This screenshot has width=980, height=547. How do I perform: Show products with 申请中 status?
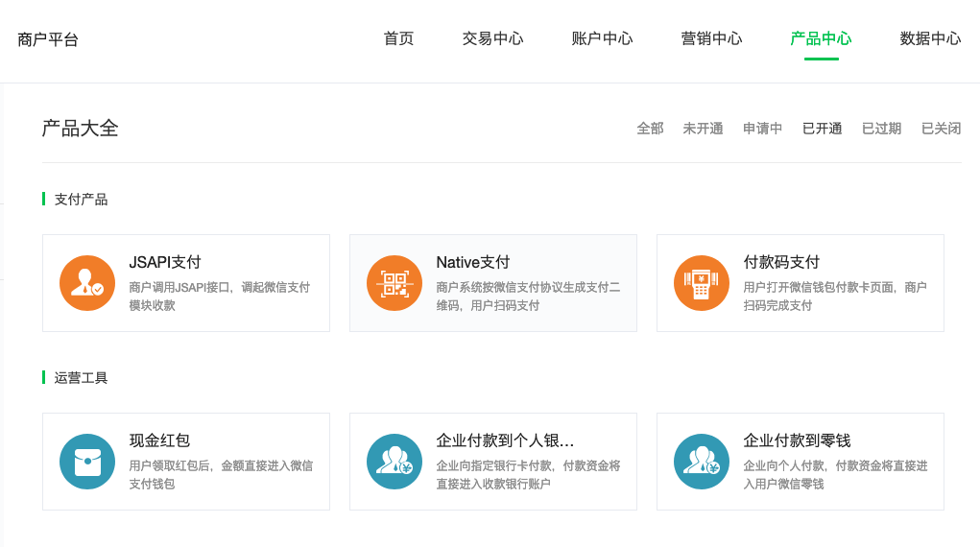(762, 129)
